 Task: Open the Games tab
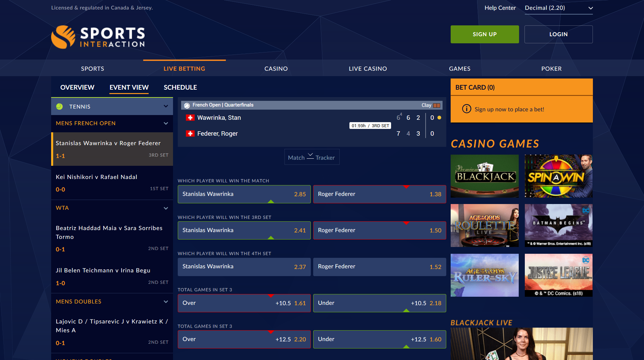click(x=460, y=68)
